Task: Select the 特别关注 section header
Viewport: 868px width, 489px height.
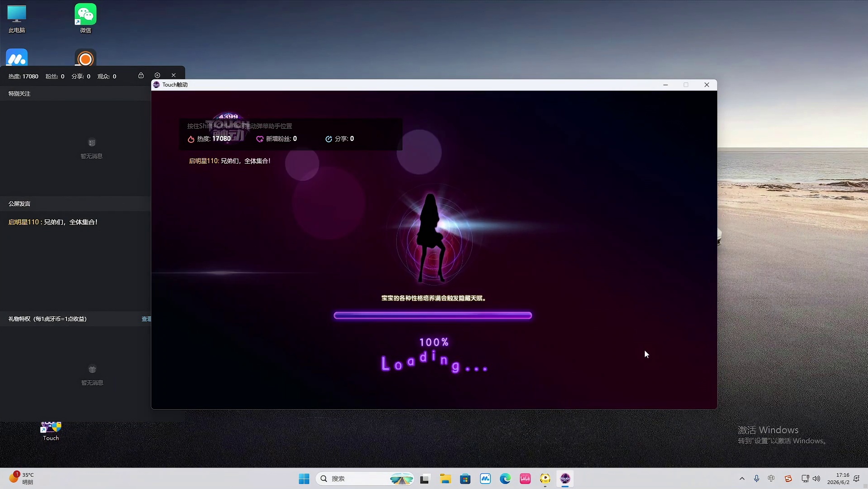Action: [75, 94]
